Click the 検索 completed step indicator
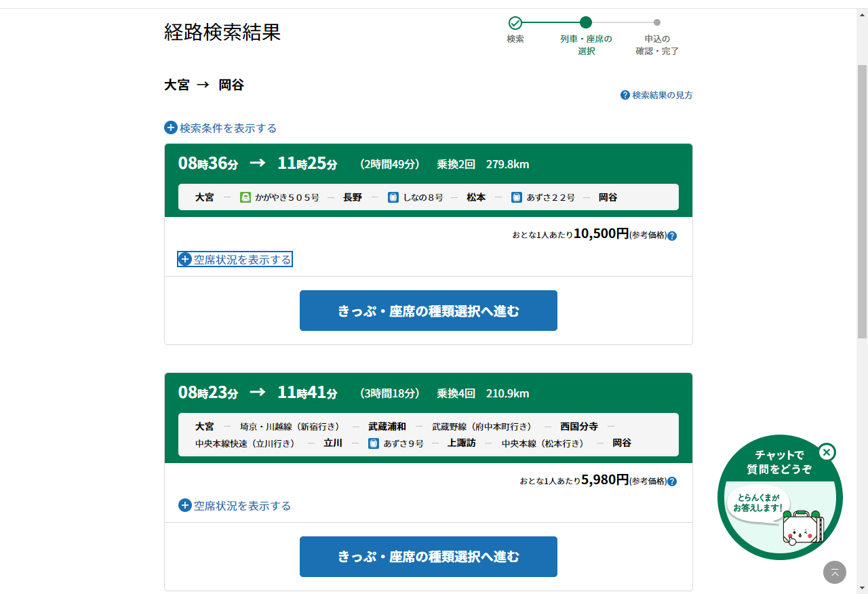The height and width of the screenshot is (594, 868). click(x=515, y=23)
